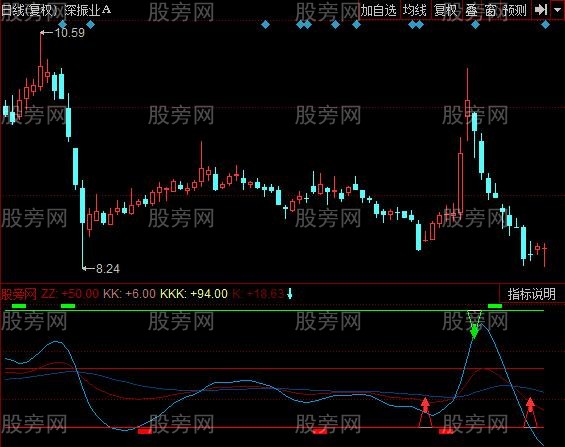Click the leftmost blue diamond info marker

(63, 25)
